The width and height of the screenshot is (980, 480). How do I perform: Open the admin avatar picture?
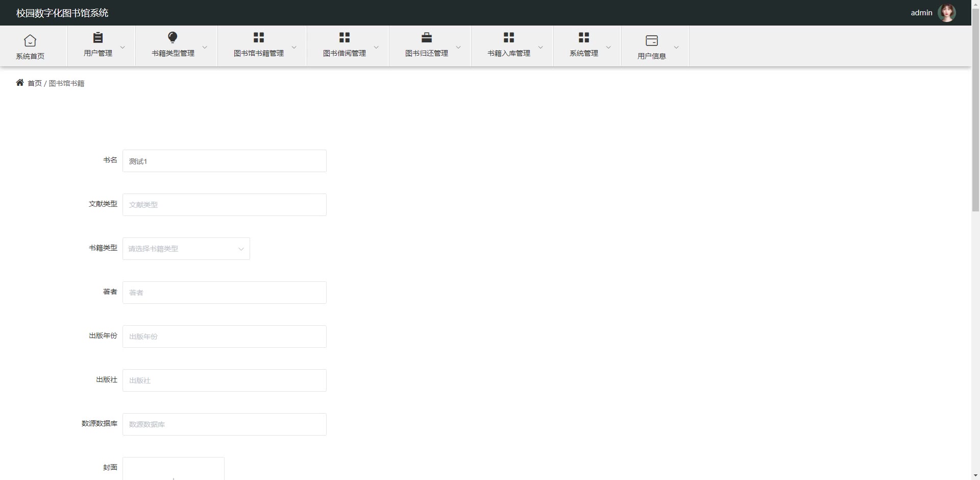(x=947, y=13)
